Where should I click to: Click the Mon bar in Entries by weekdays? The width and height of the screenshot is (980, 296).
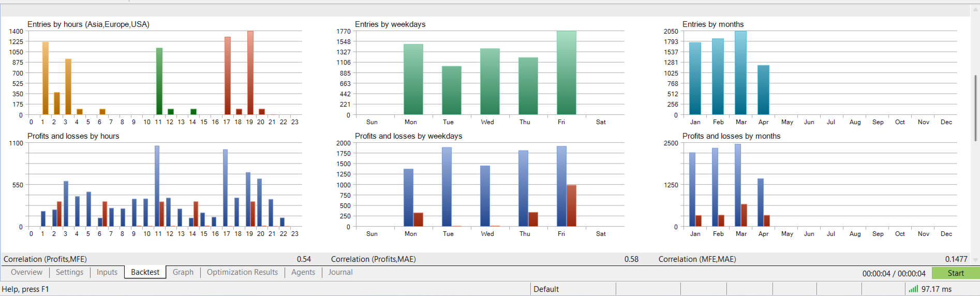click(413, 79)
